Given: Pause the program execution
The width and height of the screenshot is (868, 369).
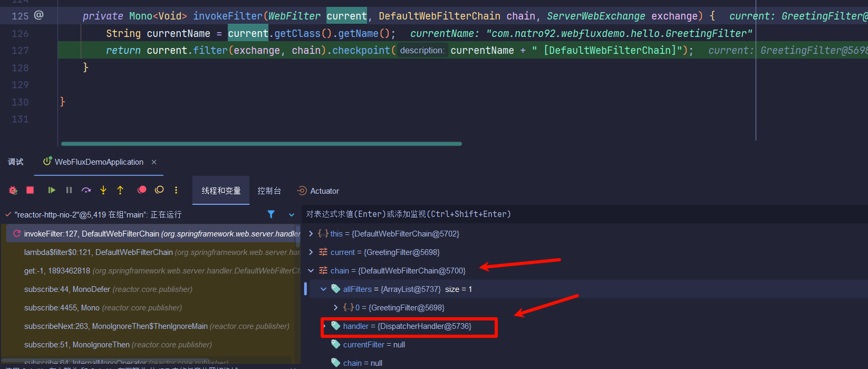Looking at the screenshot, I should [69, 190].
